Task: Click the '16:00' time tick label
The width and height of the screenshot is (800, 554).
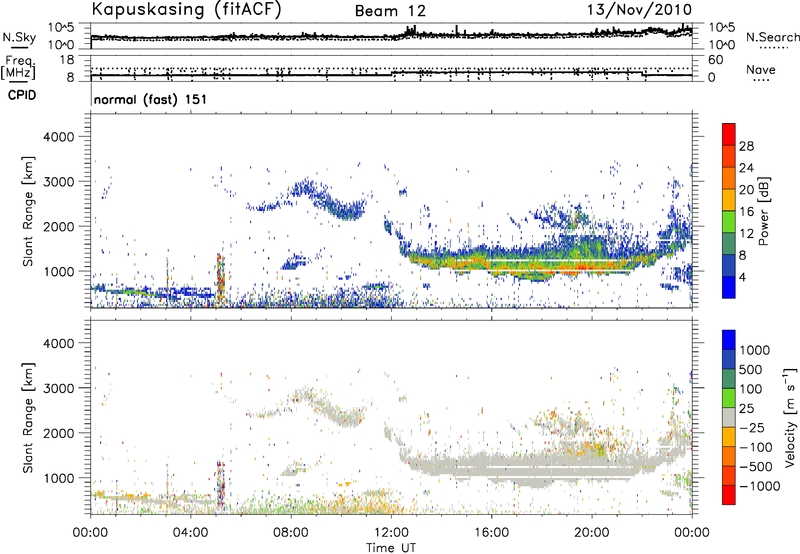Action: coord(491,533)
